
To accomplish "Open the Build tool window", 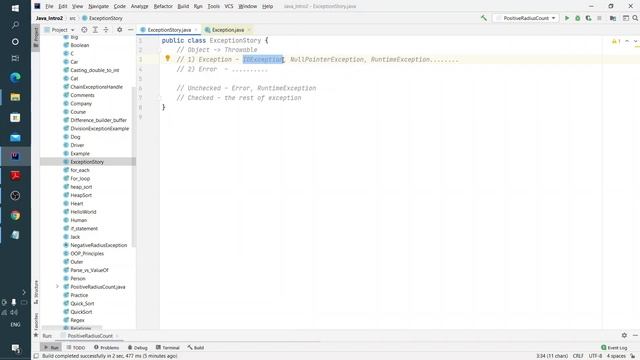I will (x=196, y=347).
